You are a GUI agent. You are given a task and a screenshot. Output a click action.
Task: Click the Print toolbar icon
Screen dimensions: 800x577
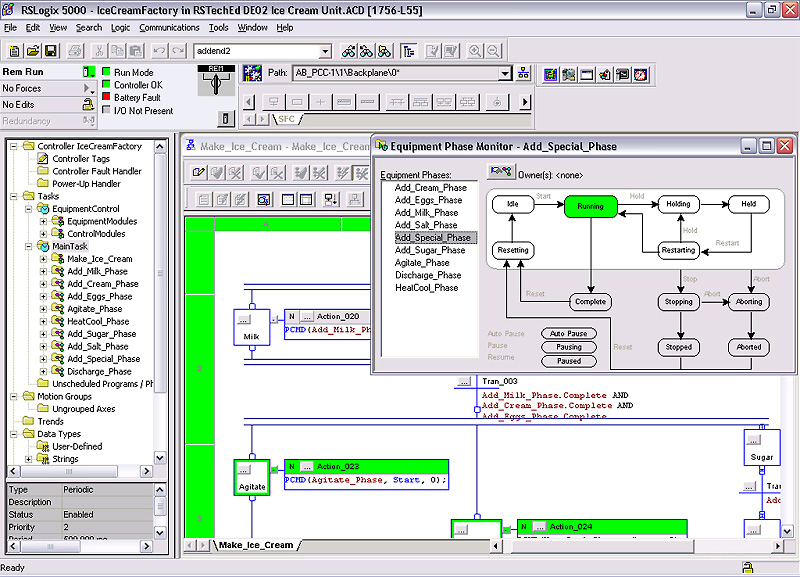pos(76,51)
